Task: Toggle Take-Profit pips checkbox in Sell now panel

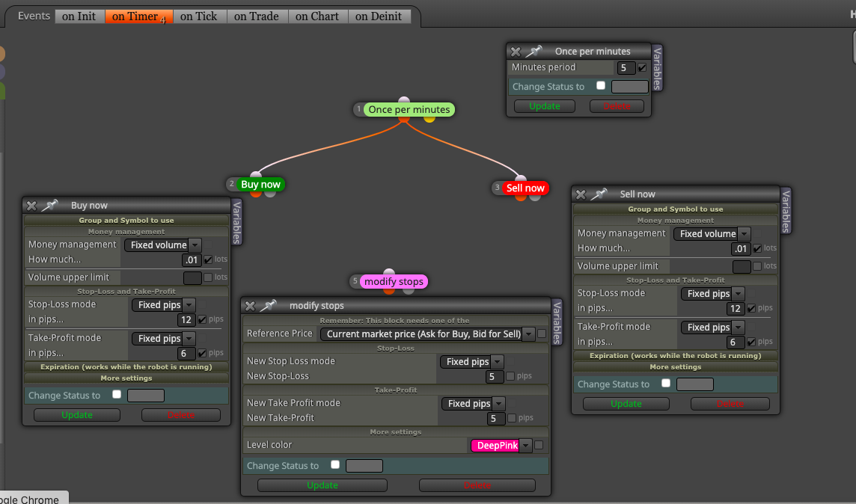Action: tap(752, 342)
